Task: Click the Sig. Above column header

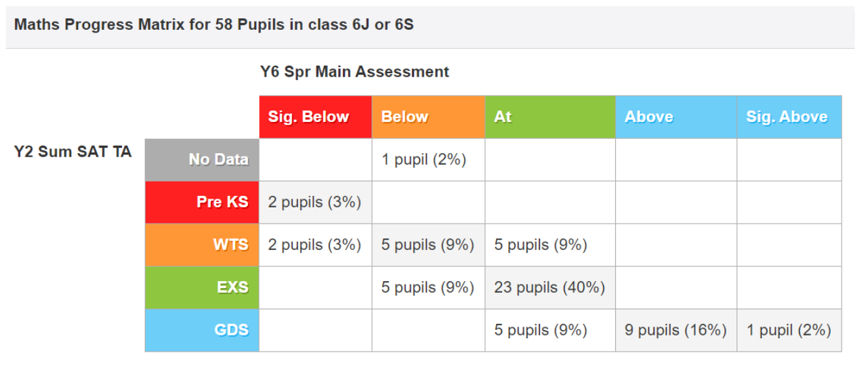Action: click(789, 117)
